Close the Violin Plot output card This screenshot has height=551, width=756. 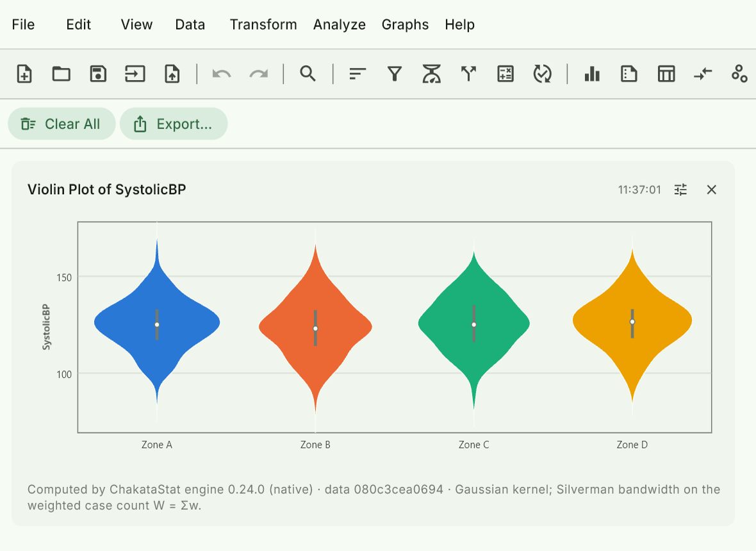click(x=711, y=190)
